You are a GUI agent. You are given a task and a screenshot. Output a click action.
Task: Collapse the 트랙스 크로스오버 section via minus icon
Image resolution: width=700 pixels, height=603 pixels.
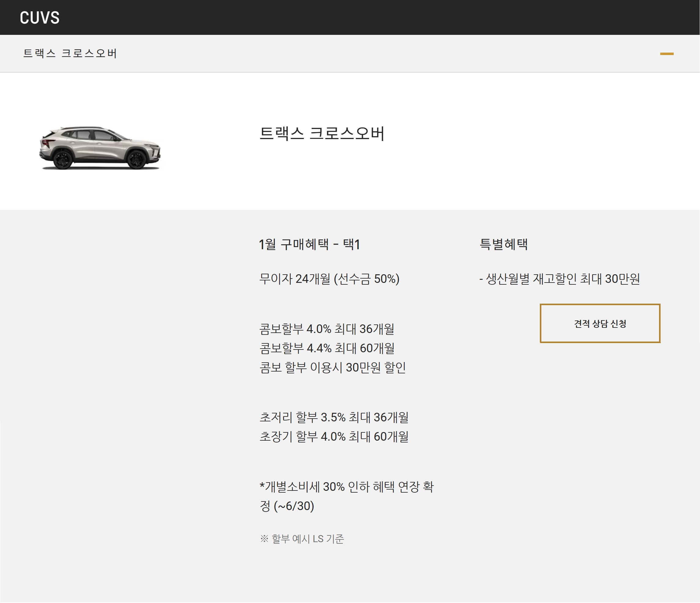(667, 54)
